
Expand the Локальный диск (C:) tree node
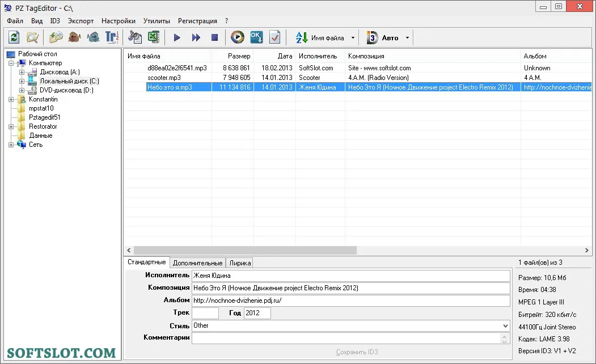pyautogui.click(x=22, y=81)
